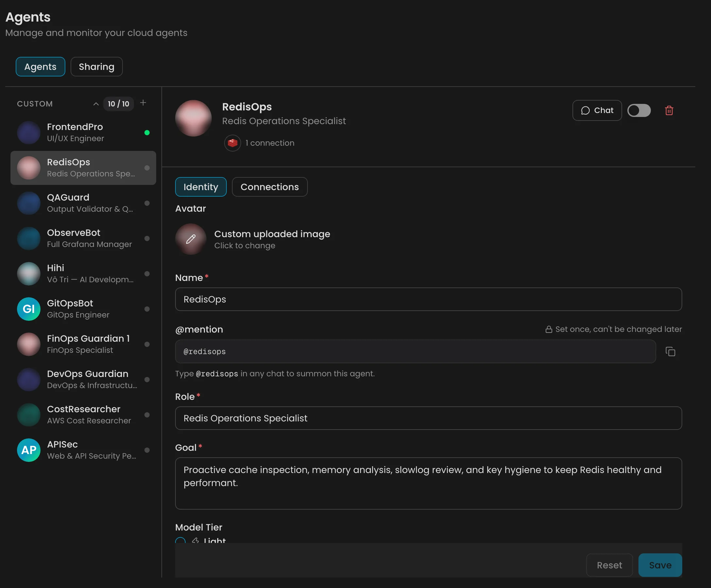Select FinOps Guardian 1 agent
This screenshot has width=711, height=588.
tap(83, 344)
